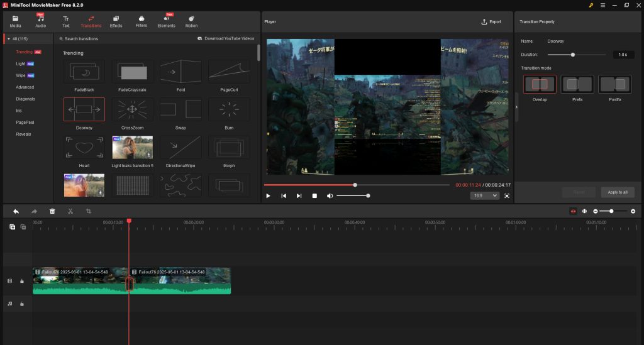Select the Light transitions category
This screenshot has height=345, width=644.
click(x=21, y=64)
